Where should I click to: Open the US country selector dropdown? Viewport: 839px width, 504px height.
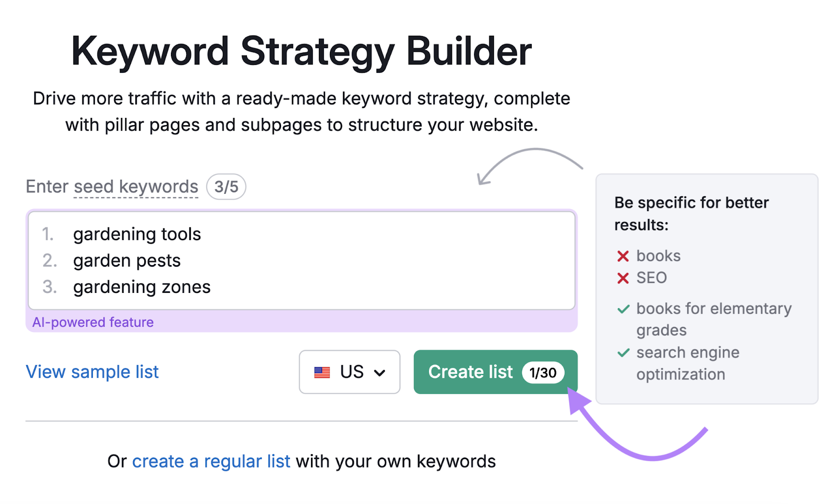[x=349, y=372]
